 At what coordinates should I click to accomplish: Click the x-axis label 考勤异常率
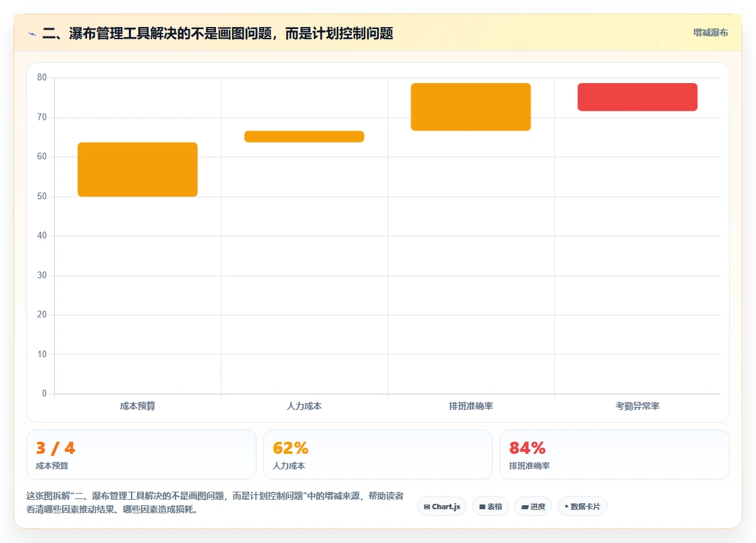[x=637, y=406]
